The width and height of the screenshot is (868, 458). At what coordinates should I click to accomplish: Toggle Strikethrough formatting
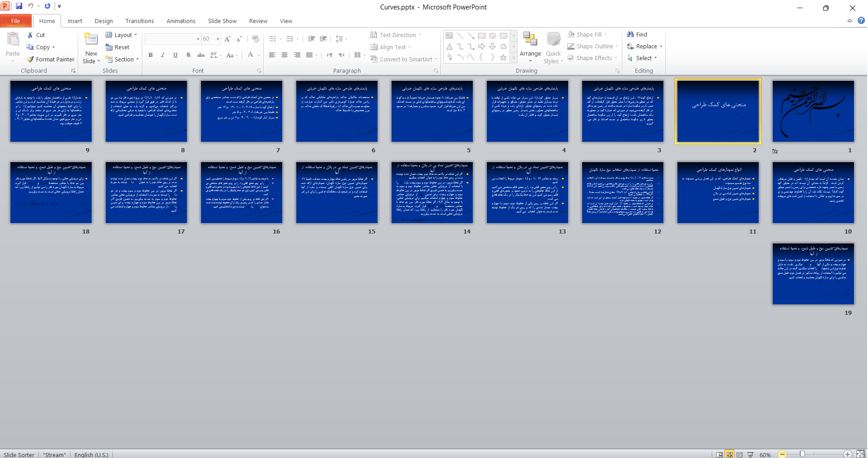click(x=201, y=55)
